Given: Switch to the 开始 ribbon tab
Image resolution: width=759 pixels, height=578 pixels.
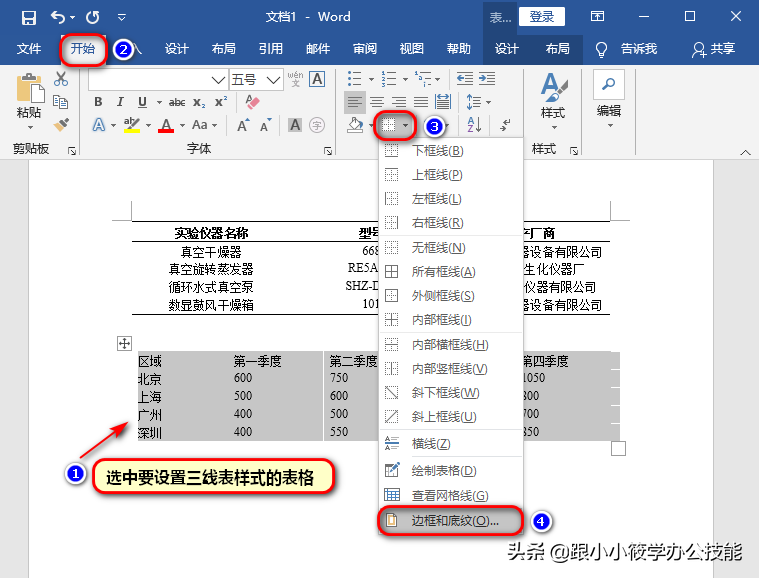Looking at the screenshot, I should 83,49.
